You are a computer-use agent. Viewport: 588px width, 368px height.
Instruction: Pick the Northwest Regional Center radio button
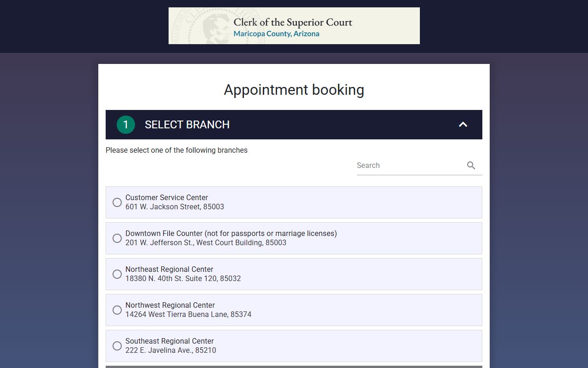(x=117, y=310)
